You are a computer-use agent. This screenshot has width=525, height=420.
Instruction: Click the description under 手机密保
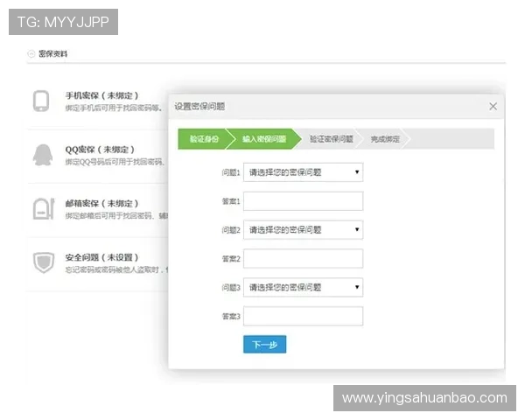114,108
